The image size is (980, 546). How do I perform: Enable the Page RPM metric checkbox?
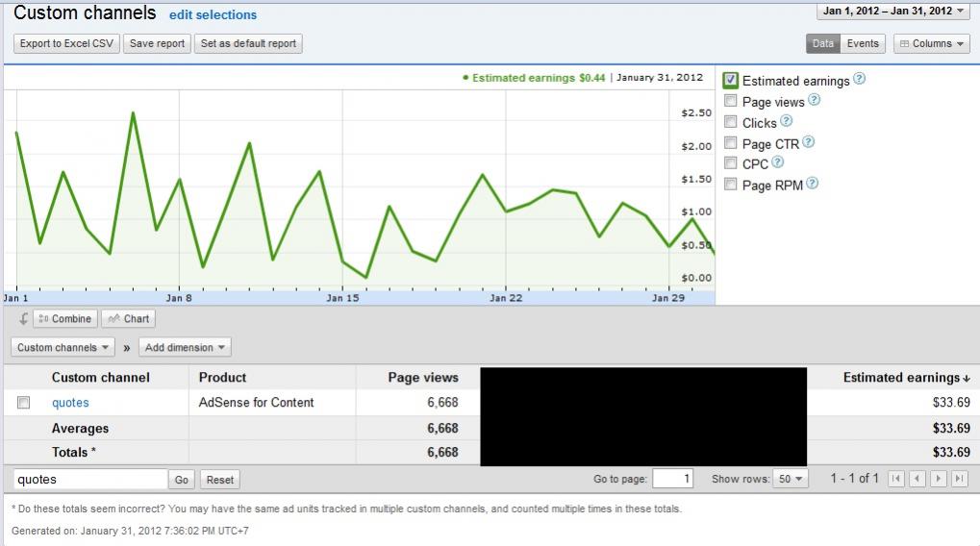coord(730,184)
